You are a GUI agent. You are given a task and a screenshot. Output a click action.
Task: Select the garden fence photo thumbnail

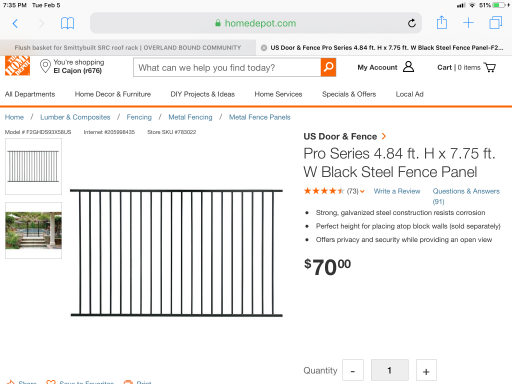pyautogui.click(x=33, y=230)
